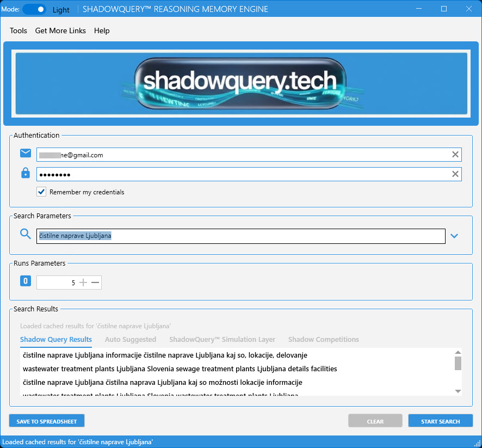Click the envelope email icon
This screenshot has height=448, width=482.
(26, 153)
